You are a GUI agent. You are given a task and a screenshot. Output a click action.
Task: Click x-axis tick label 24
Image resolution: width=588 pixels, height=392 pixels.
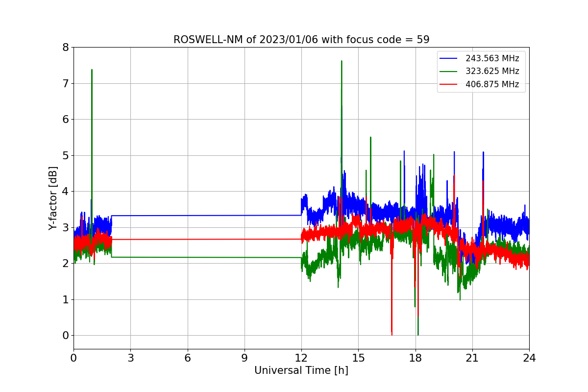(529, 358)
